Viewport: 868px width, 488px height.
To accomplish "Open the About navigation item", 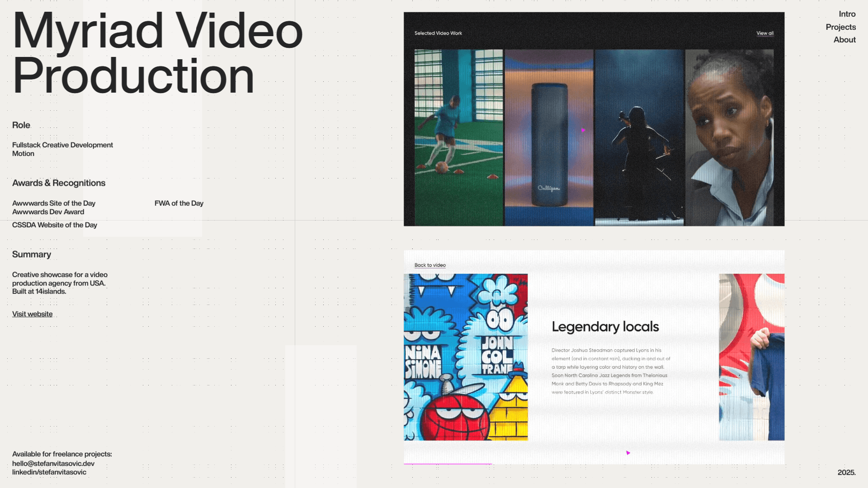I will point(844,40).
